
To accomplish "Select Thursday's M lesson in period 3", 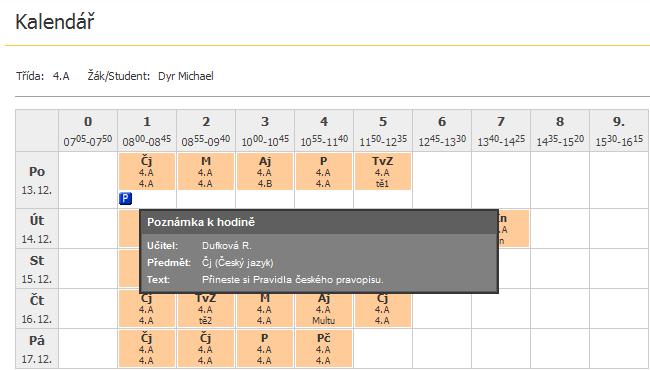I will tap(264, 310).
